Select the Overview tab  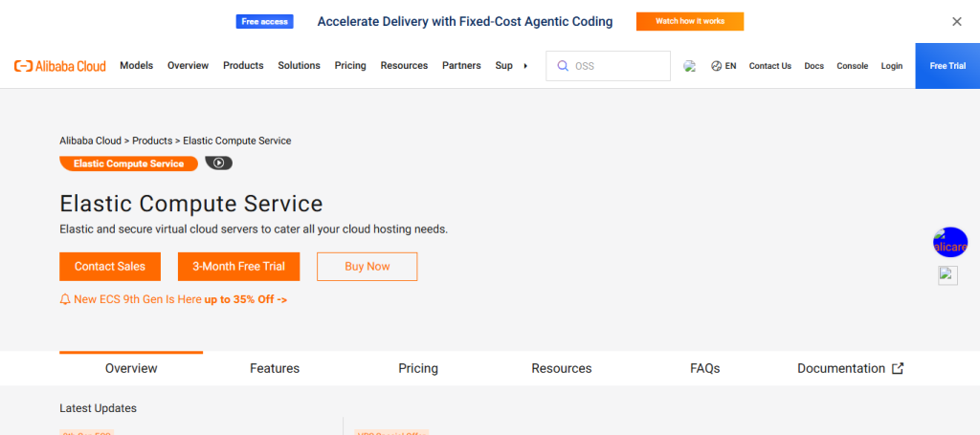click(131, 368)
